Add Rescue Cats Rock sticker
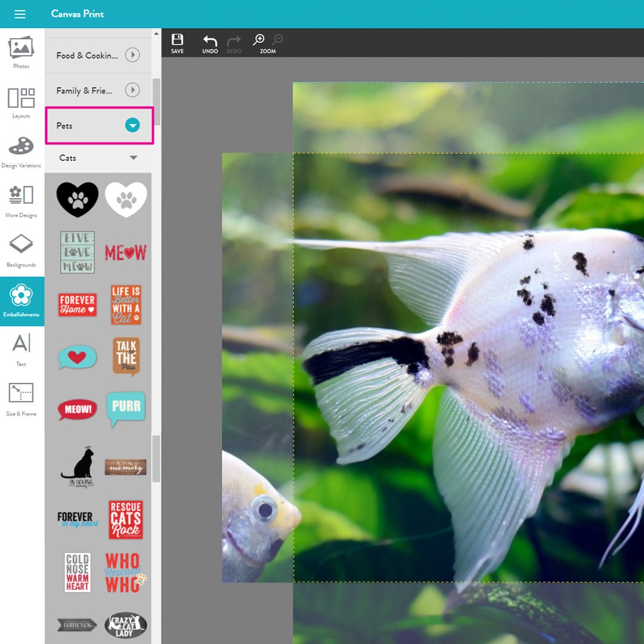The width and height of the screenshot is (644, 644). 126,519
